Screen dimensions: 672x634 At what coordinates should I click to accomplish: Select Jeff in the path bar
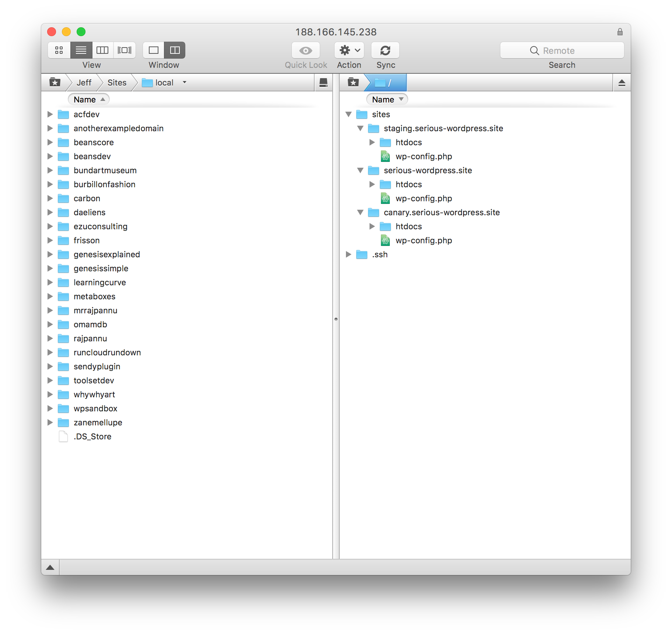pos(84,83)
